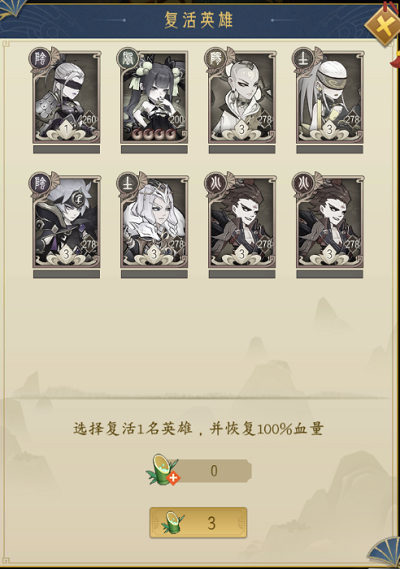Image resolution: width=400 pixels, height=569 pixels.
Task: Click the green faction badge on second hero
Action: pyautogui.click(x=128, y=58)
